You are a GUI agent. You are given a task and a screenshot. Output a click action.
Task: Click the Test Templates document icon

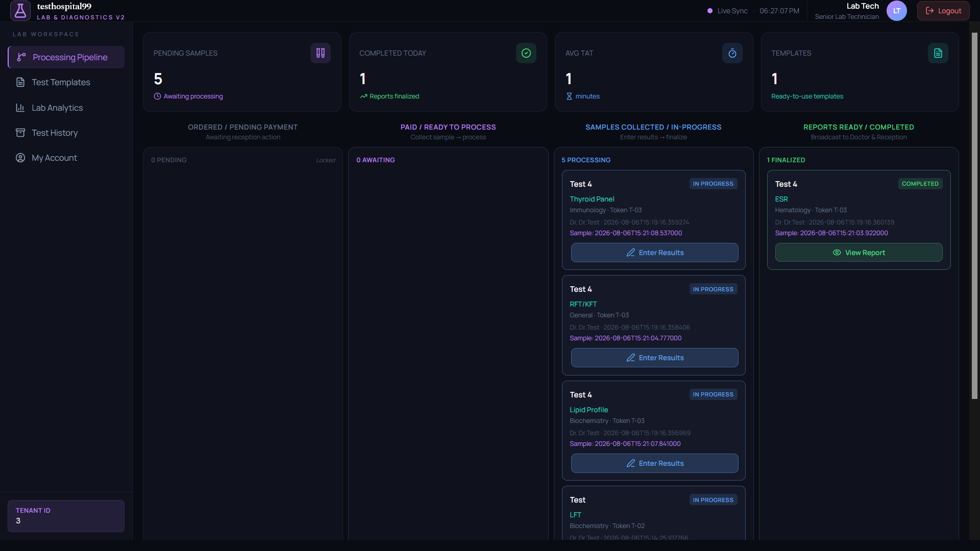20,82
